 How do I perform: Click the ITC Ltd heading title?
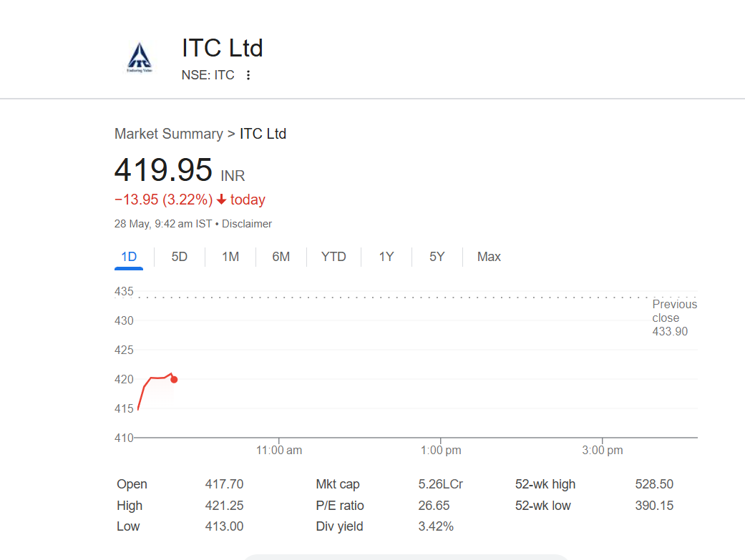[223, 48]
